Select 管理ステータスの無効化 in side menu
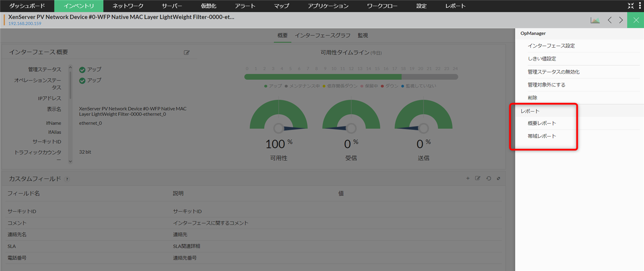The image size is (644, 271). [x=554, y=72]
